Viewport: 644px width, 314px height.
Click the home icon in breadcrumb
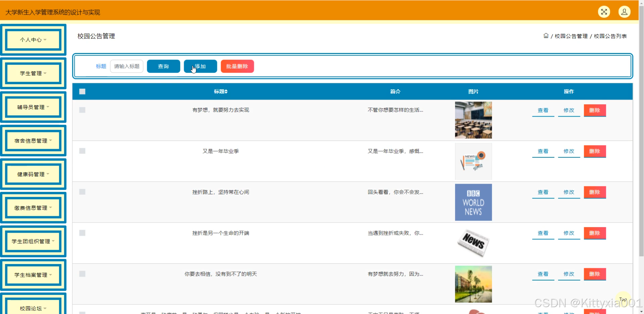[546, 36]
